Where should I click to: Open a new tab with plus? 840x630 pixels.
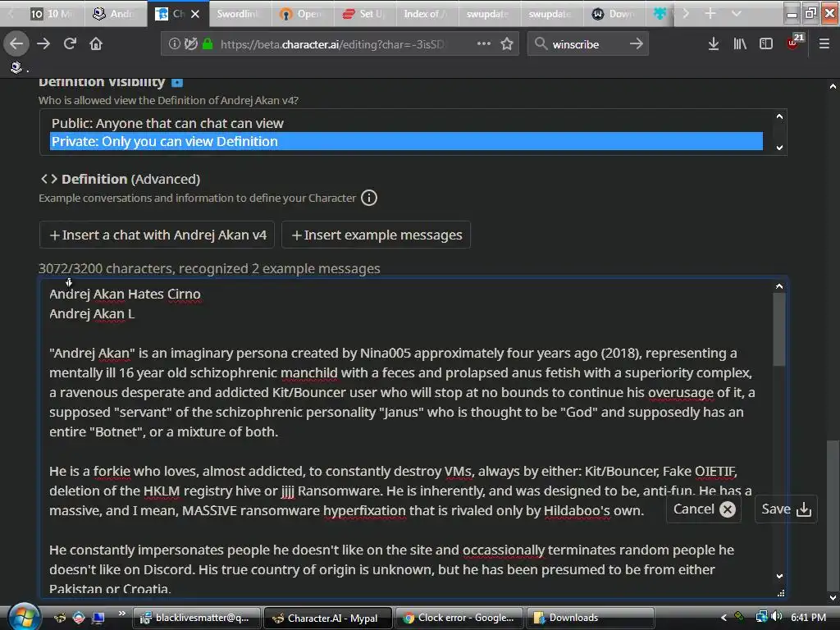pyautogui.click(x=710, y=13)
